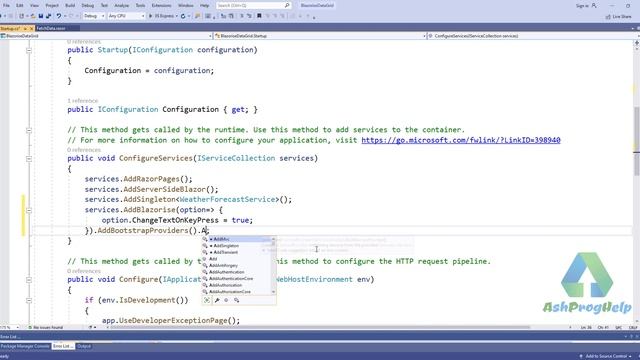The height and width of the screenshot is (360, 640).
Task: Open the Window menu
Action: 186,6
